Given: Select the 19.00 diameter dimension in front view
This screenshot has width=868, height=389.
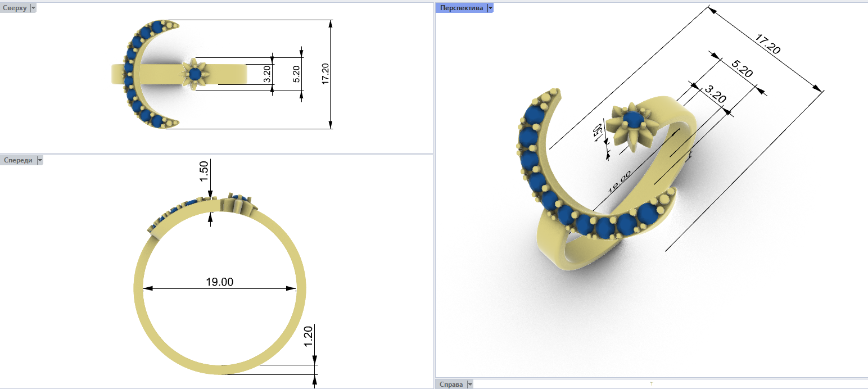Looking at the screenshot, I should 219,282.
